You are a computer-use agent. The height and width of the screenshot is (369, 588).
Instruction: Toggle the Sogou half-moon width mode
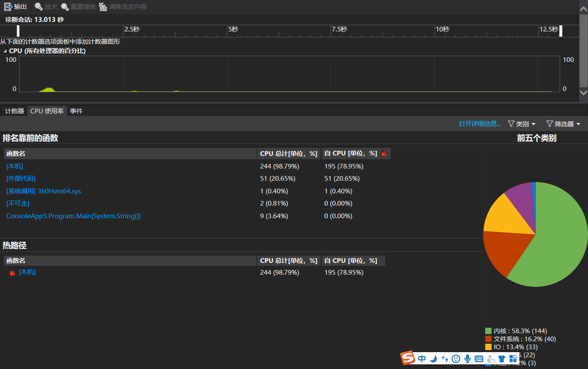coord(433,359)
